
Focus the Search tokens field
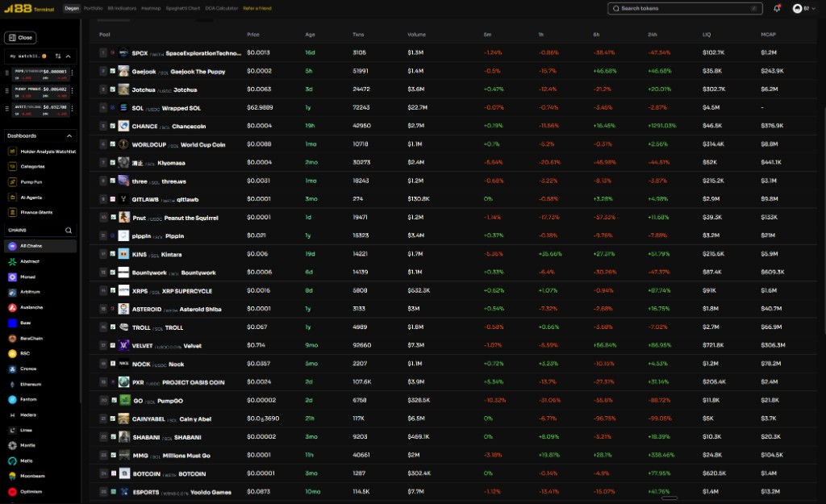coord(685,8)
